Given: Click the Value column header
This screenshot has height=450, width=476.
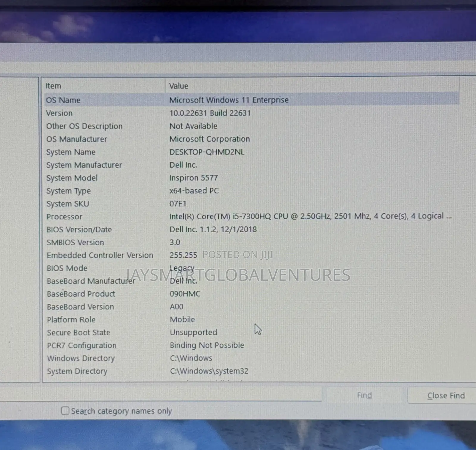Looking at the screenshot, I should pos(312,86).
